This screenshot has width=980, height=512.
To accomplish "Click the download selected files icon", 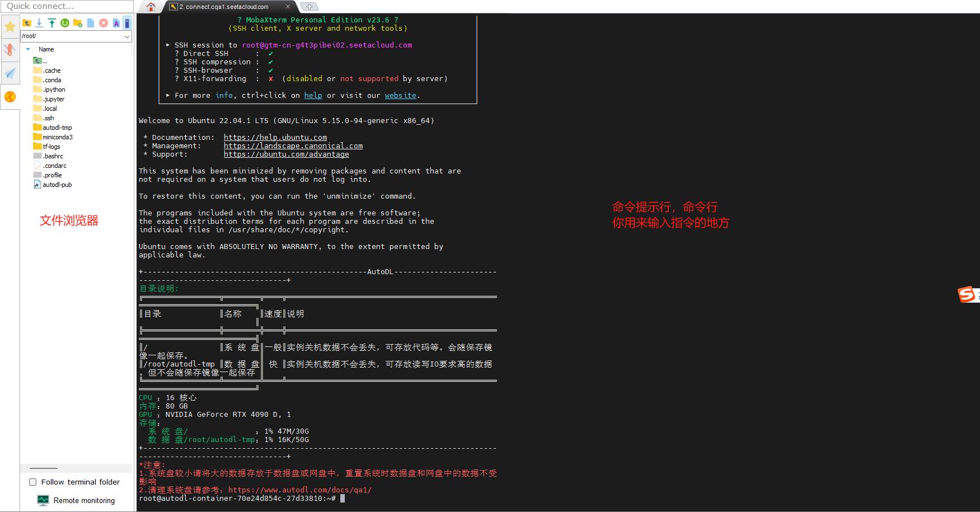I will point(39,23).
